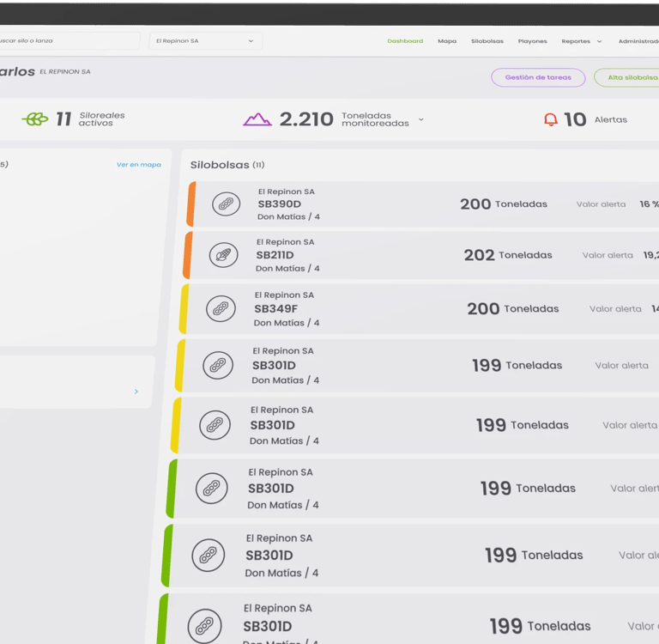Click the Silobolsas (11) list heading
Screen dimensions: 659x644
[227, 165]
